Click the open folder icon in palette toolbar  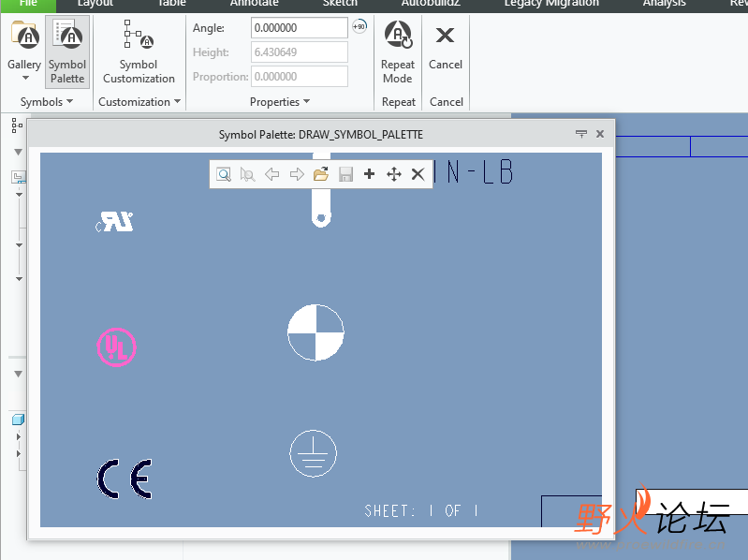click(x=321, y=174)
